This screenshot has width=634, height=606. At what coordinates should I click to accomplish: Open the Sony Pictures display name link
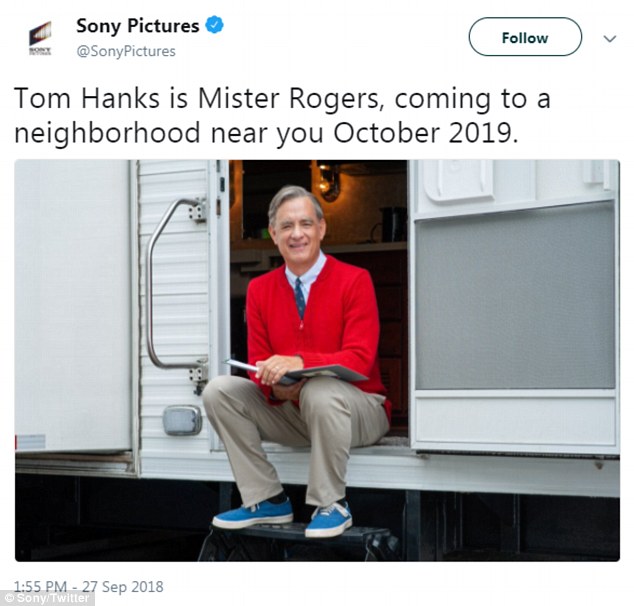coord(137,26)
